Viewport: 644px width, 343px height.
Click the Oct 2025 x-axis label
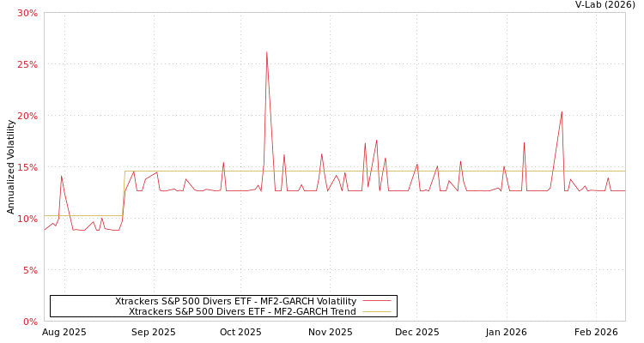point(240,333)
